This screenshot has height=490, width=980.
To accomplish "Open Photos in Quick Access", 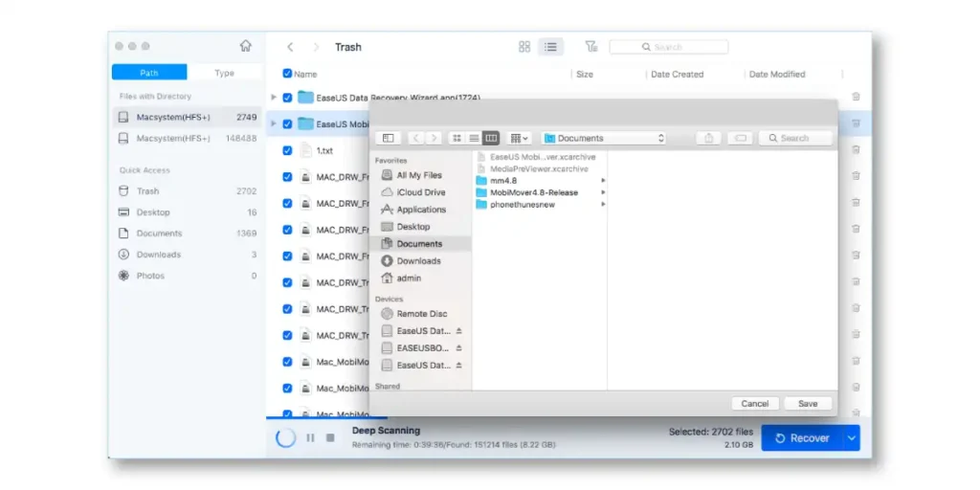I will pyautogui.click(x=188, y=276).
